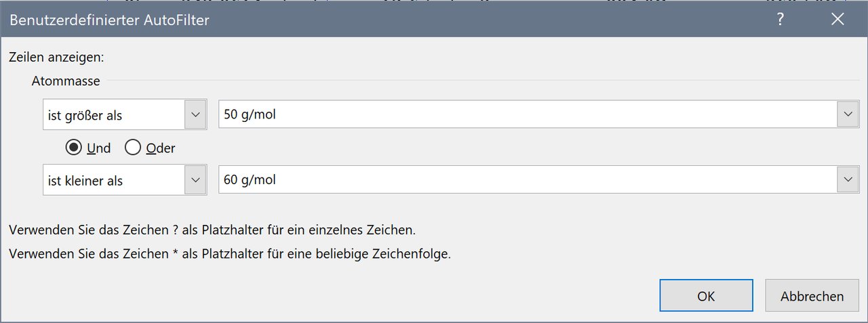Confirm the filter with OK
Viewport: 868px width, 323px height.
tap(706, 296)
